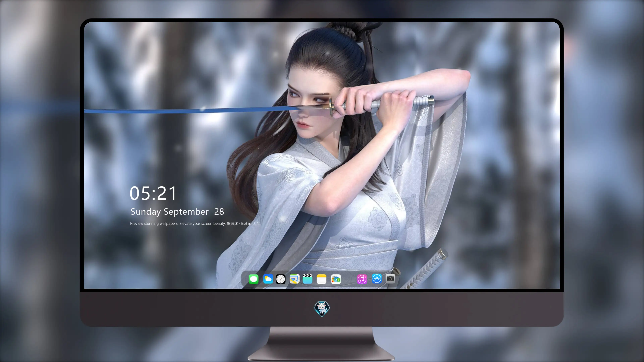Open the blue App Store icon

pyautogui.click(x=377, y=279)
